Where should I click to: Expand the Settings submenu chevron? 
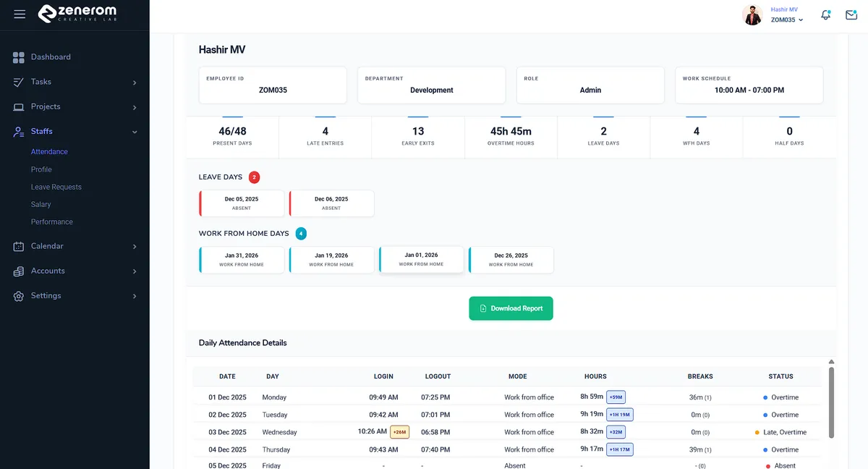[135, 296]
